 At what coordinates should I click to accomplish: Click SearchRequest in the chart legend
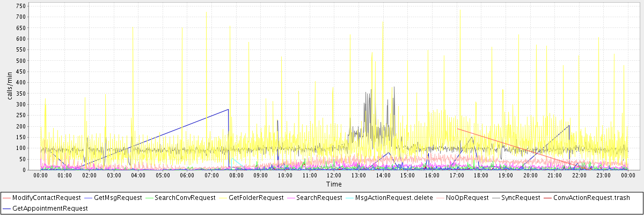pyautogui.click(x=319, y=198)
